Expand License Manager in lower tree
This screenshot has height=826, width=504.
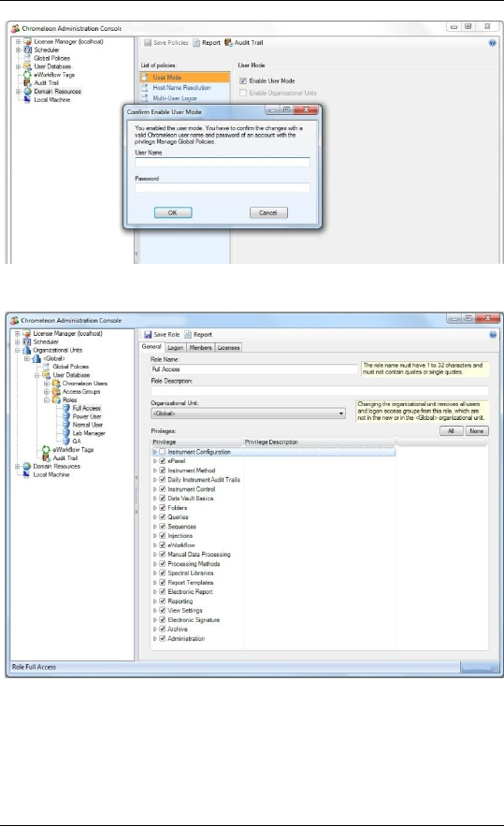point(18,333)
